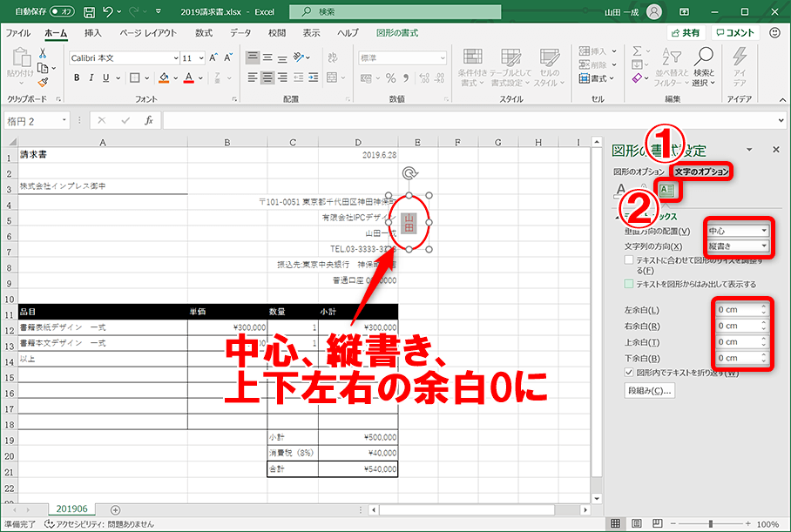Click the font color A icon
Viewport: 791px width, 532px height.
pos(189,77)
